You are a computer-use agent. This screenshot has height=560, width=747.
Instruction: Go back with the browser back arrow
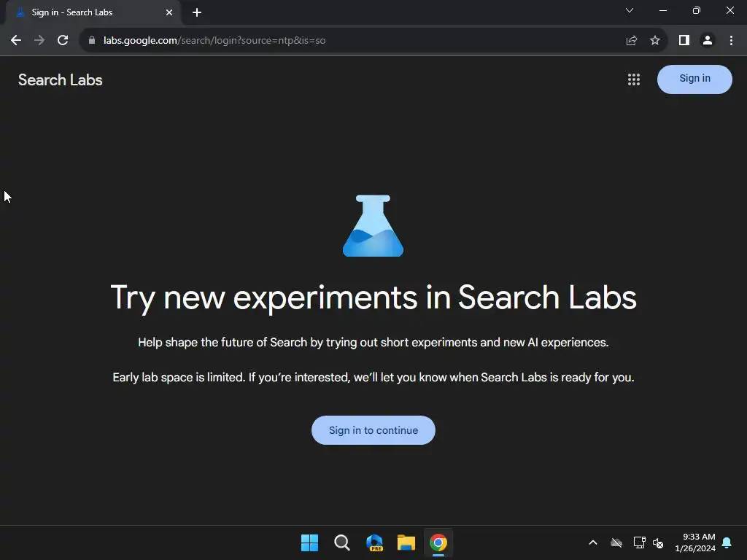[x=16, y=41]
